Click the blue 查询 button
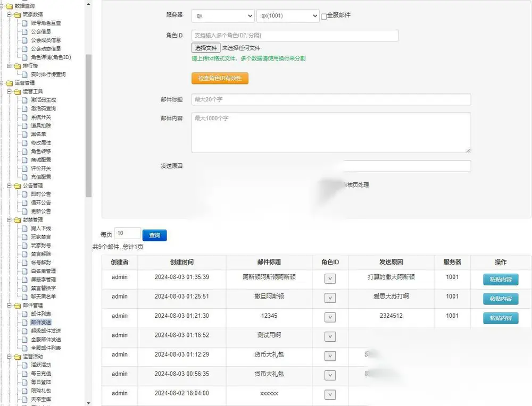 click(x=155, y=235)
